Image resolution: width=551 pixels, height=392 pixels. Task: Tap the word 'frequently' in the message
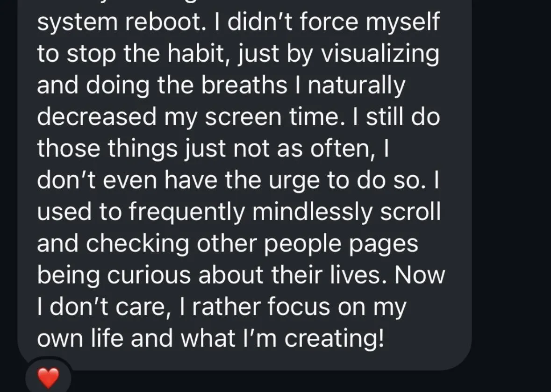click(x=186, y=212)
